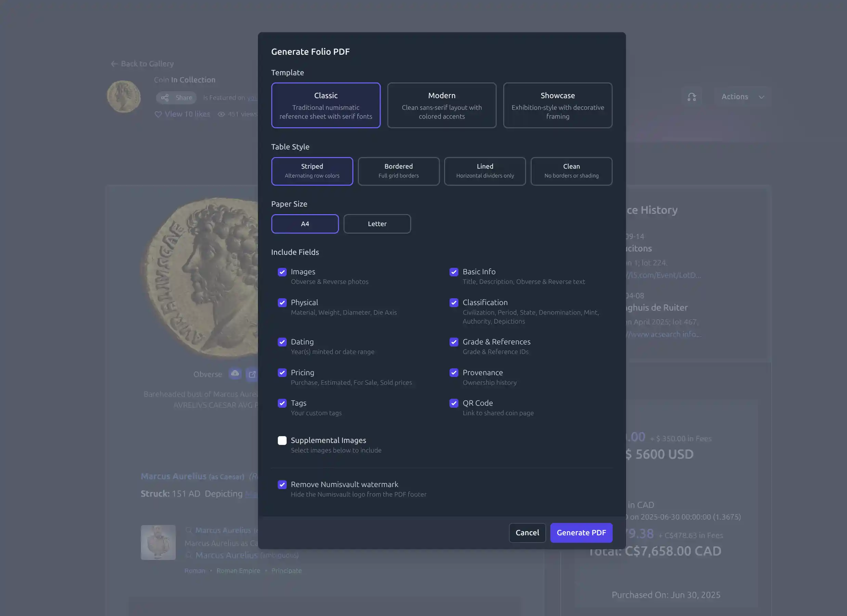This screenshot has width=847, height=616.
Task: Uncheck the Images field checkbox
Action: pos(282,272)
